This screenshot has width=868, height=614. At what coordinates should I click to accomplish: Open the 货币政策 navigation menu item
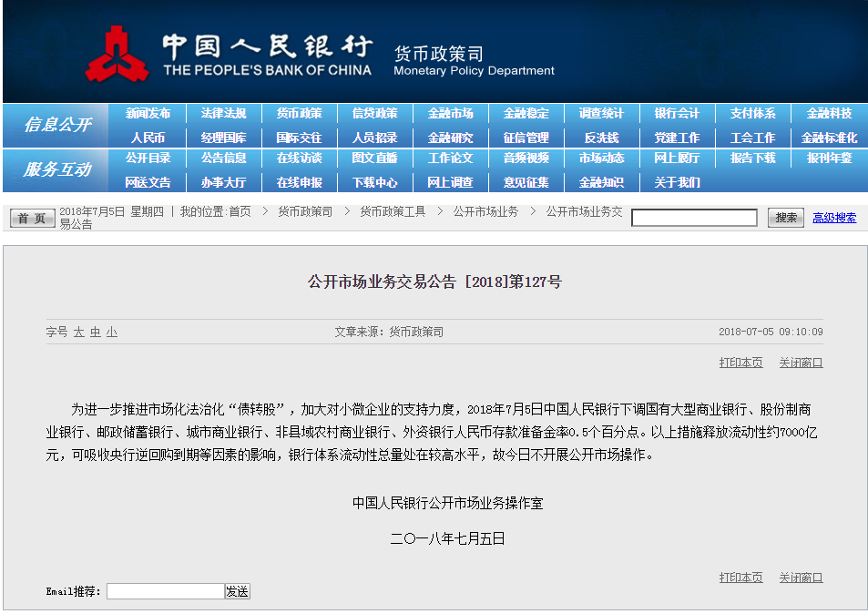[x=299, y=114]
